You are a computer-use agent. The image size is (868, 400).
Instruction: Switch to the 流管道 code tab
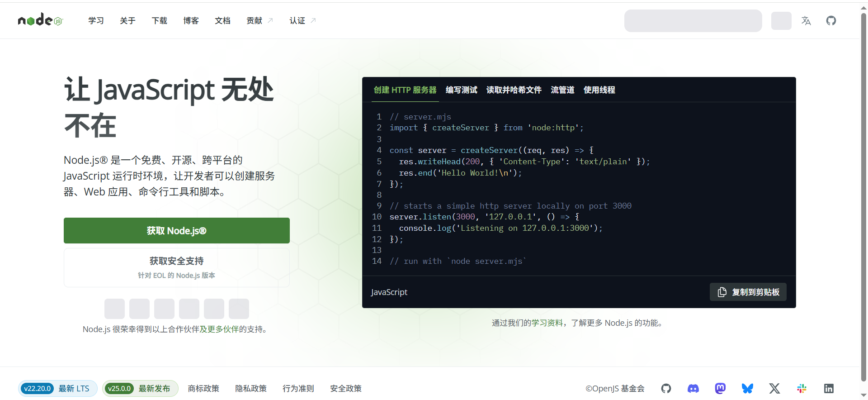(562, 90)
